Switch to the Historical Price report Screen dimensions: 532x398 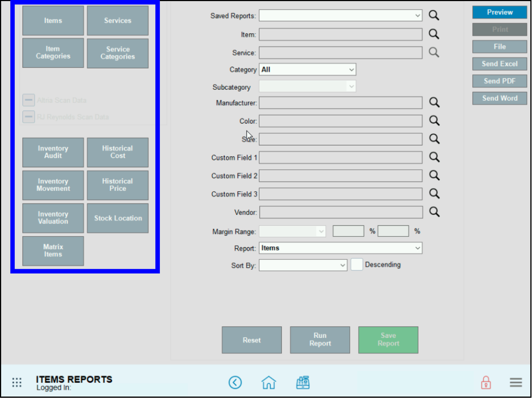[x=118, y=185]
